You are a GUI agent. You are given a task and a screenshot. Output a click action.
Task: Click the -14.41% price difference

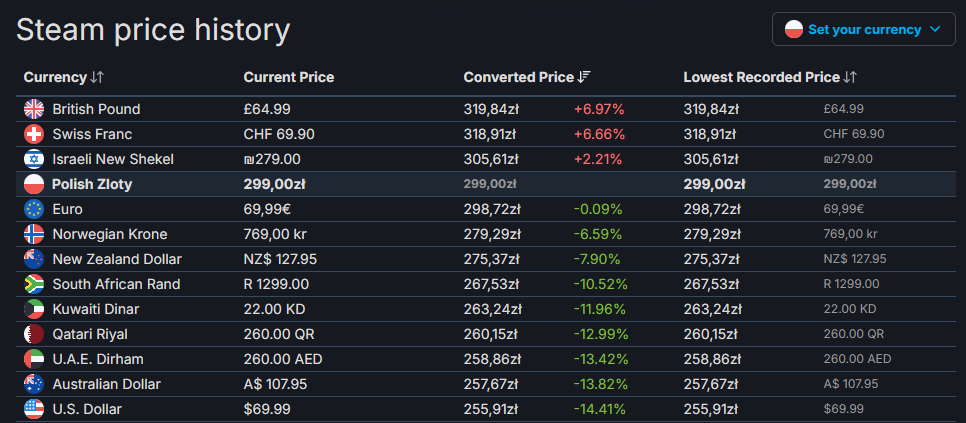[600, 409]
